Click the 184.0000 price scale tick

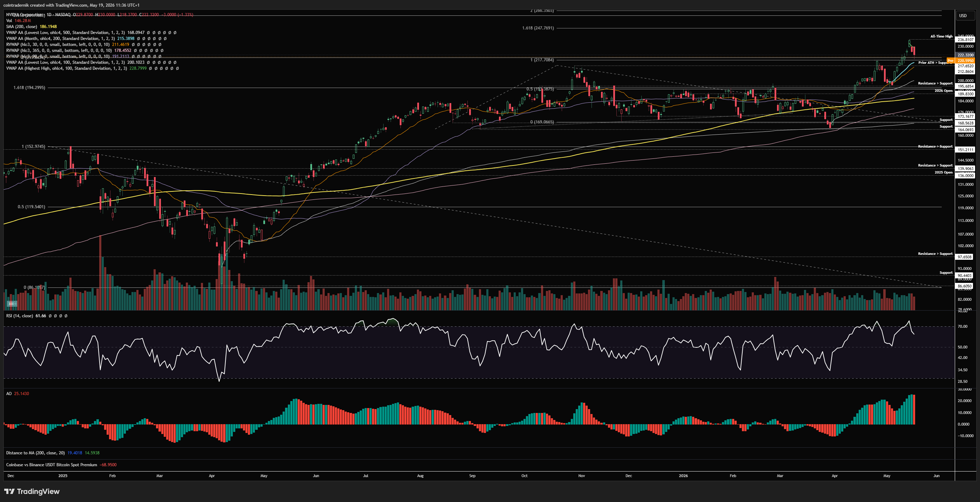(966, 101)
